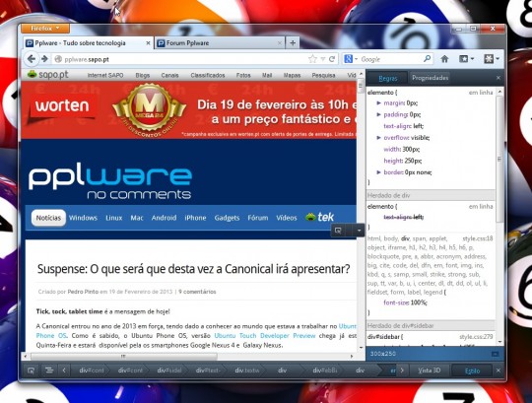
Task: Go to the Home page
Action: coord(444,59)
